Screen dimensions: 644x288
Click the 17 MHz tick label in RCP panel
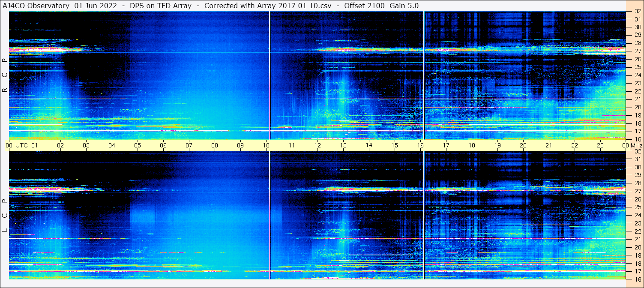pos(638,131)
